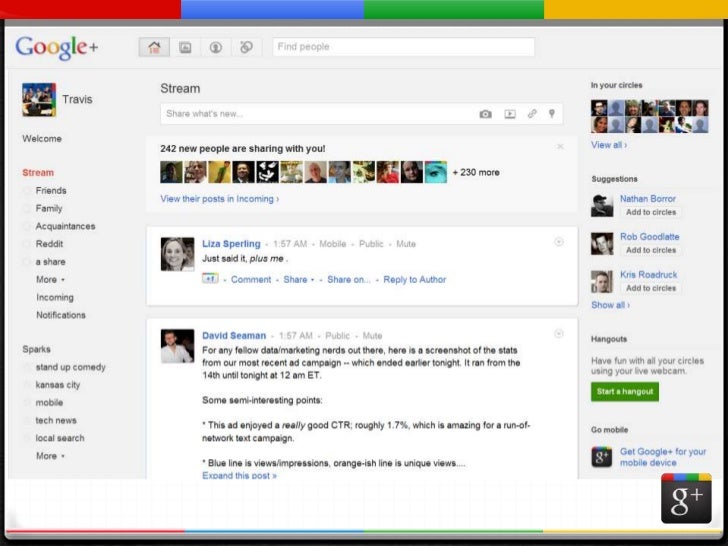
Task: Click 'Share on...' on Liza's post
Action: pyautogui.click(x=349, y=280)
